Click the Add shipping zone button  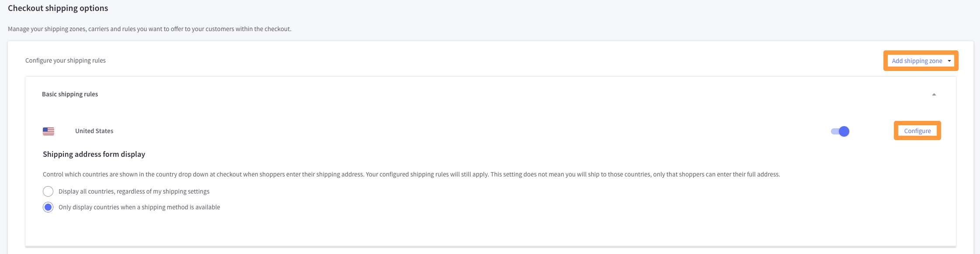tap(917, 60)
